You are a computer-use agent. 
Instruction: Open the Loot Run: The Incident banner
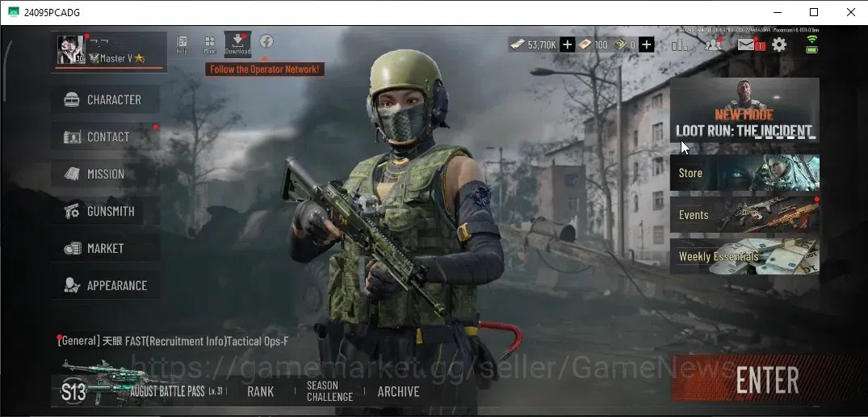744,110
